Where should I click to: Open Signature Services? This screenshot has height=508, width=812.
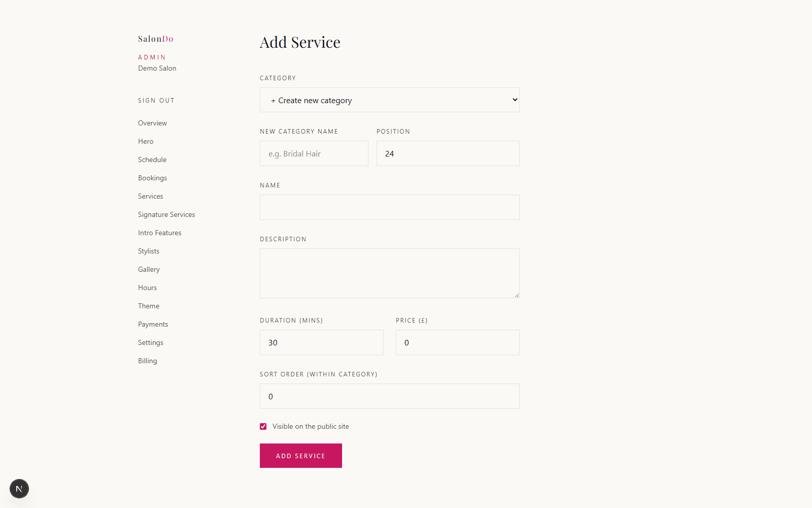pos(166,214)
